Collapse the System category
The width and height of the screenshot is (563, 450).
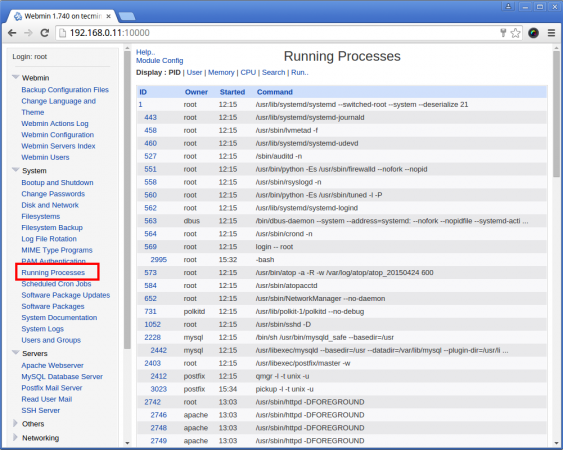15,170
